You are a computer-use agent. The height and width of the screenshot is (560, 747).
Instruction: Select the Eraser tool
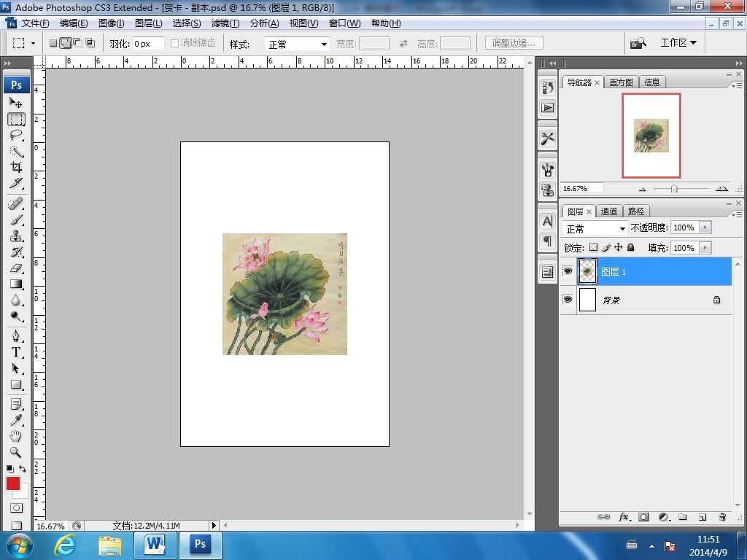(16, 268)
